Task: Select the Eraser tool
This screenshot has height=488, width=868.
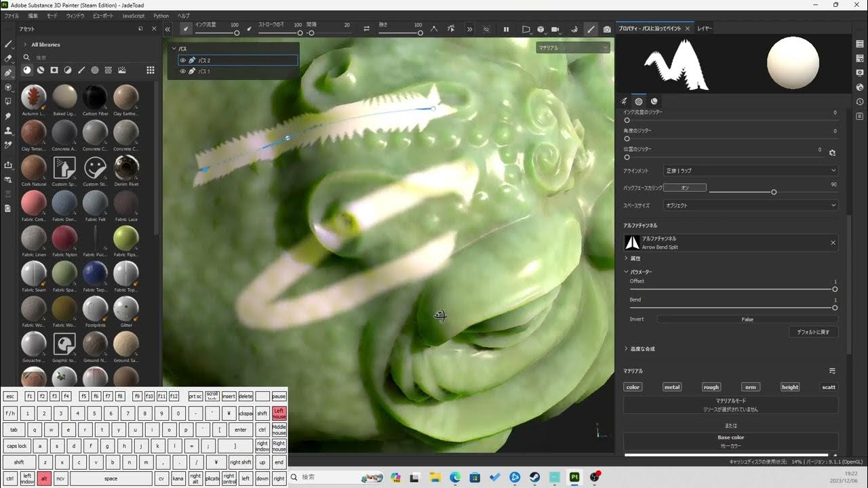Action: (8, 58)
